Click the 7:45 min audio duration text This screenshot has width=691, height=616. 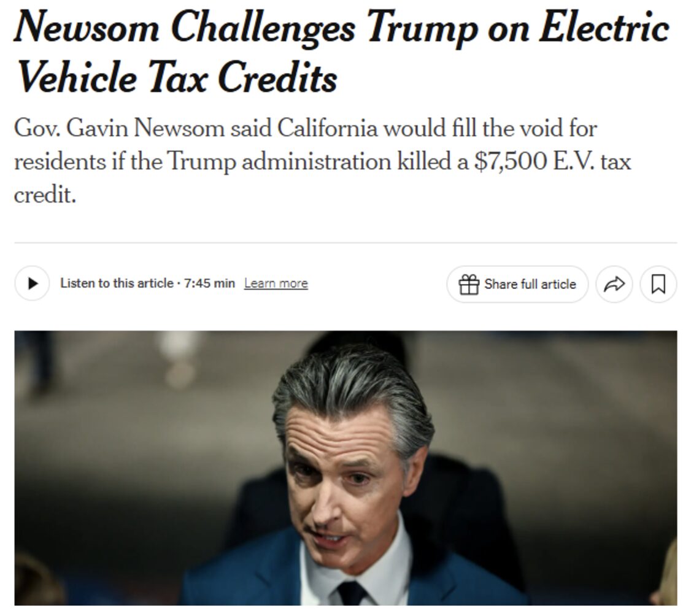[209, 283]
